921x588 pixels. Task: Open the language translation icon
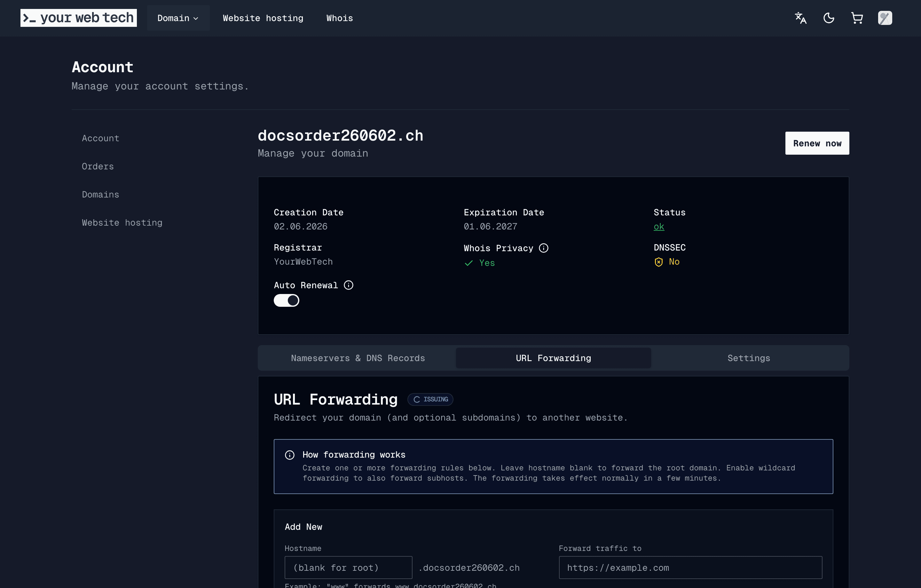tap(800, 18)
